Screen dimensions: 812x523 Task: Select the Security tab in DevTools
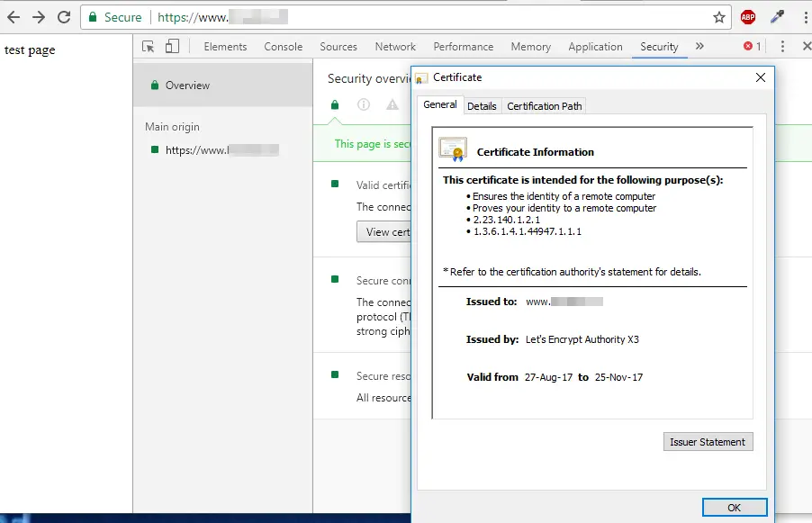[x=659, y=47]
